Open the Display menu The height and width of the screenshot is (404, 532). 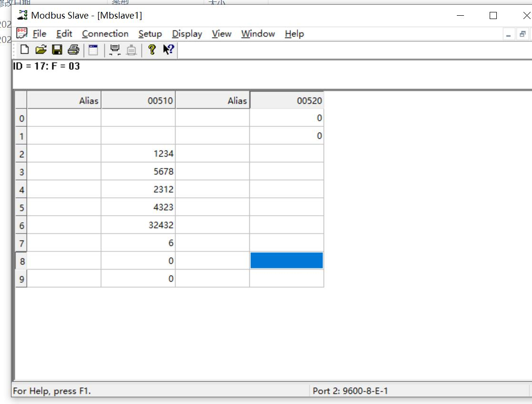coord(187,34)
